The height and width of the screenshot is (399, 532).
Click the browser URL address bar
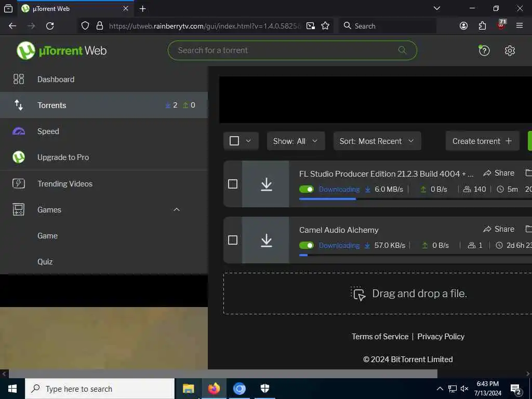pyautogui.click(x=205, y=26)
